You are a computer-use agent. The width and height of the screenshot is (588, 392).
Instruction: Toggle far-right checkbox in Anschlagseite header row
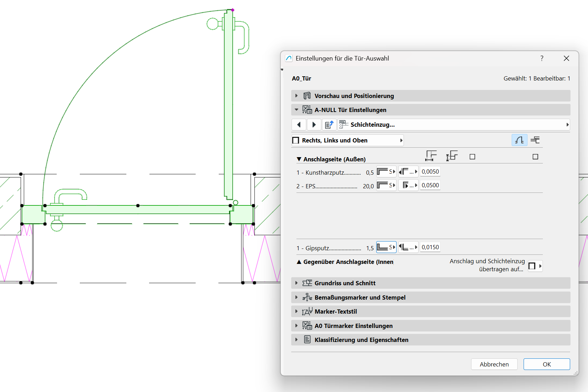click(x=535, y=157)
